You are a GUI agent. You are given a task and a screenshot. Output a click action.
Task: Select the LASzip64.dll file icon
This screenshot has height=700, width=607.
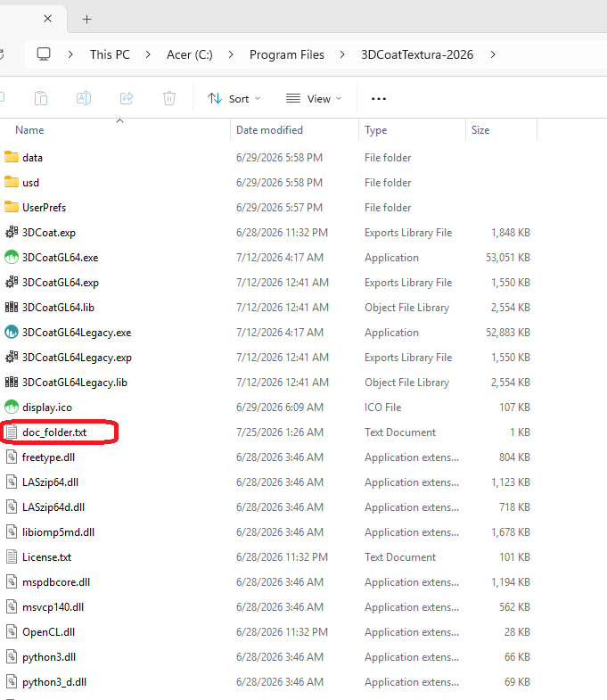coord(12,482)
